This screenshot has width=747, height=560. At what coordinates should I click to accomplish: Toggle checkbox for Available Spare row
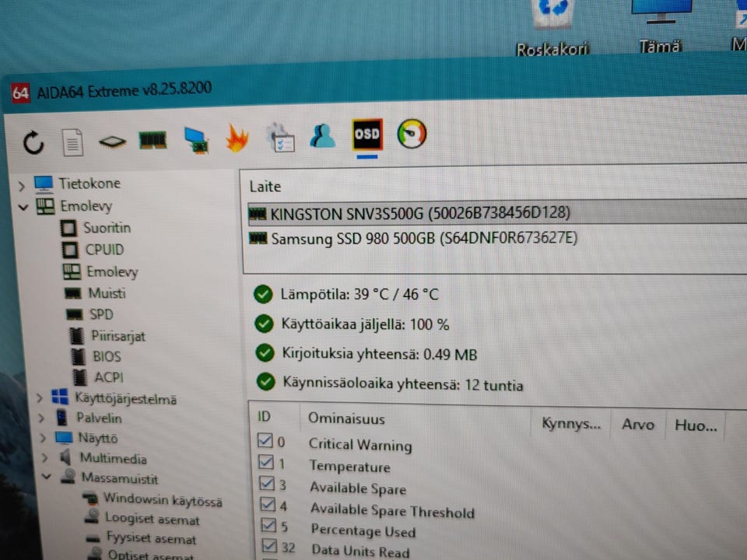(x=267, y=483)
